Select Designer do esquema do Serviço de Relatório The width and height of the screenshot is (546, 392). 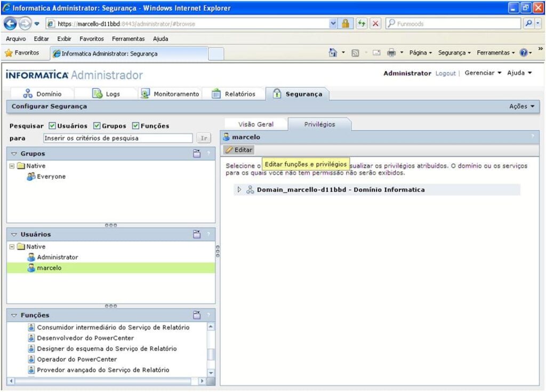pos(107,348)
